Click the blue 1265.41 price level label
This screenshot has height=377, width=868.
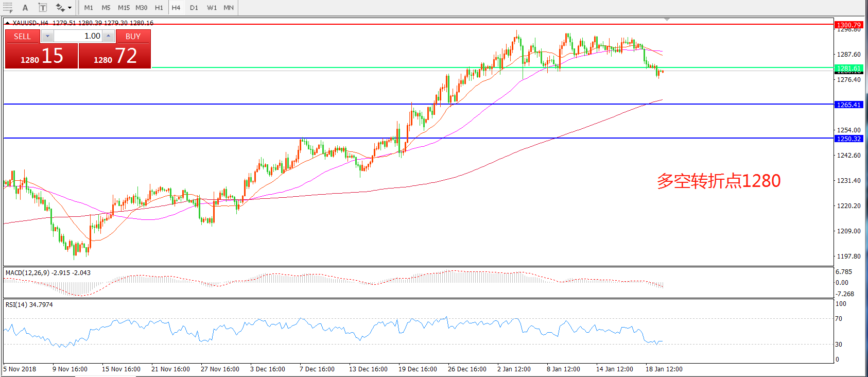click(848, 105)
